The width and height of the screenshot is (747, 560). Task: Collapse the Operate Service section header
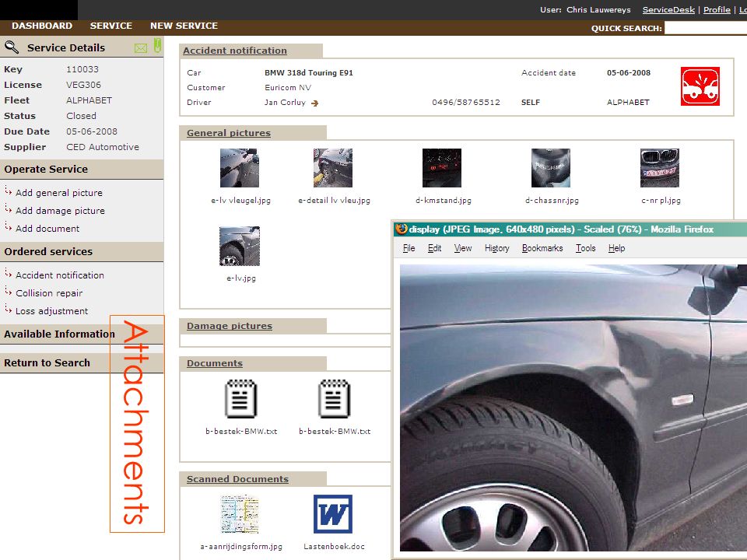(46, 169)
